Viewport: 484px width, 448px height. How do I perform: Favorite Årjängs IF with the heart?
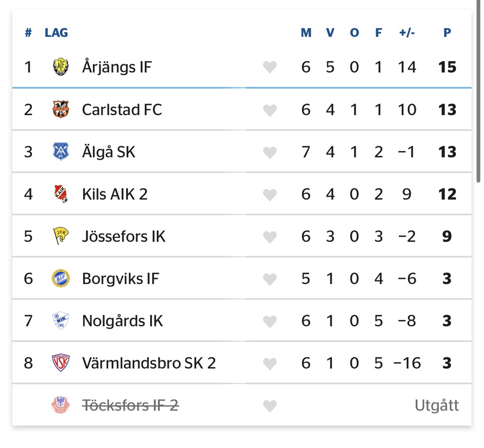point(270,68)
